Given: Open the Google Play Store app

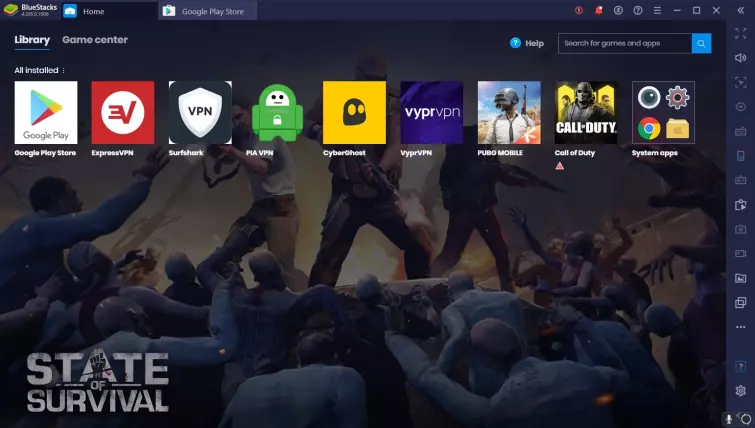Looking at the screenshot, I should point(46,112).
